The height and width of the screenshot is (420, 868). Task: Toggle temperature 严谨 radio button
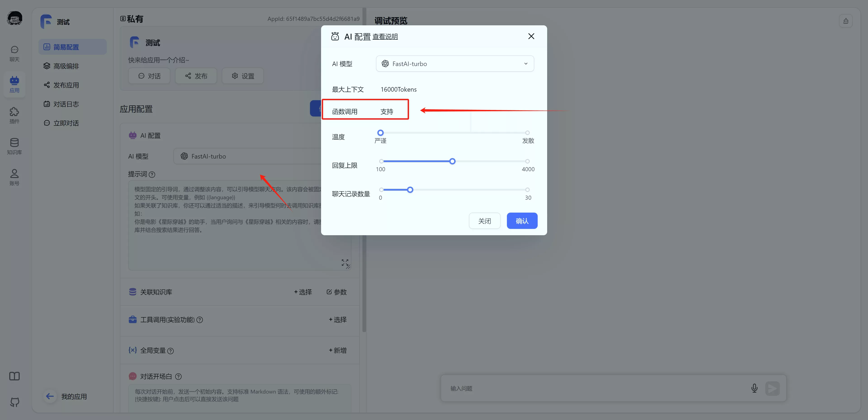(380, 132)
